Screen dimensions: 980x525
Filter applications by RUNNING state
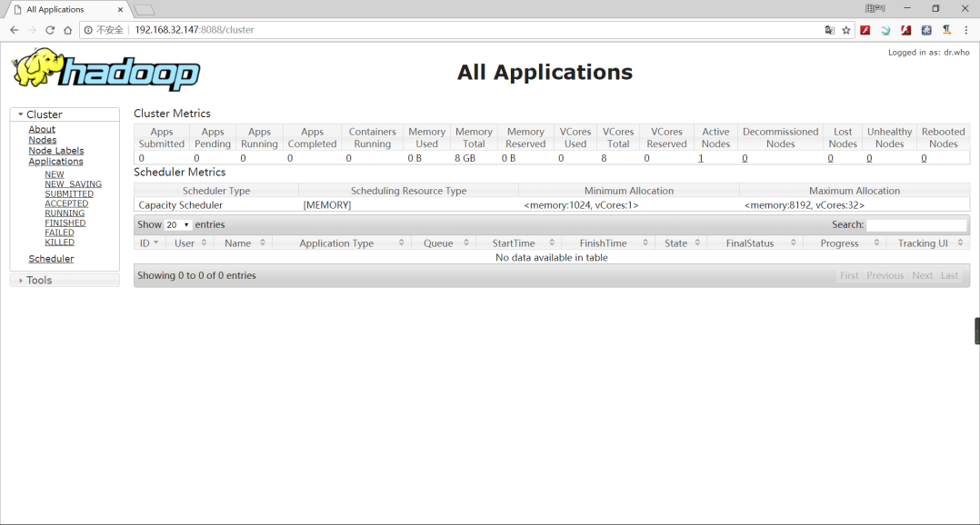(65, 213)
